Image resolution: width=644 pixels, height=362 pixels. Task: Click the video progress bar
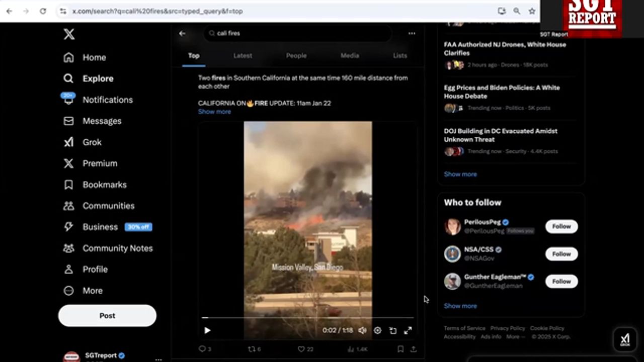click(307, 318)
